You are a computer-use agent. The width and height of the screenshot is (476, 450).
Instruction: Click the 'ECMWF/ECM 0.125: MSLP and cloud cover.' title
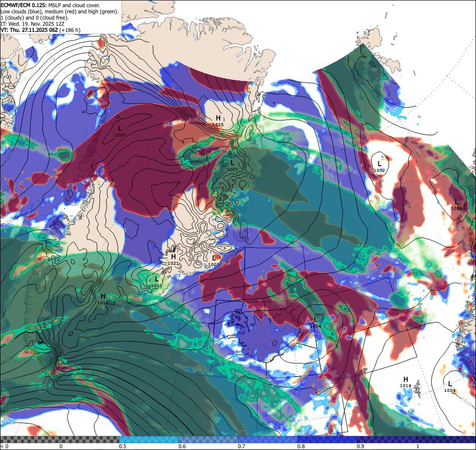(x=50, y=5)
